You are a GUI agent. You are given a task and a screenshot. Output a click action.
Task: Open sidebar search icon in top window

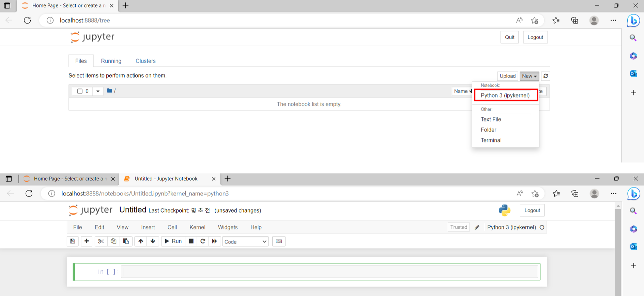(633, 38)
